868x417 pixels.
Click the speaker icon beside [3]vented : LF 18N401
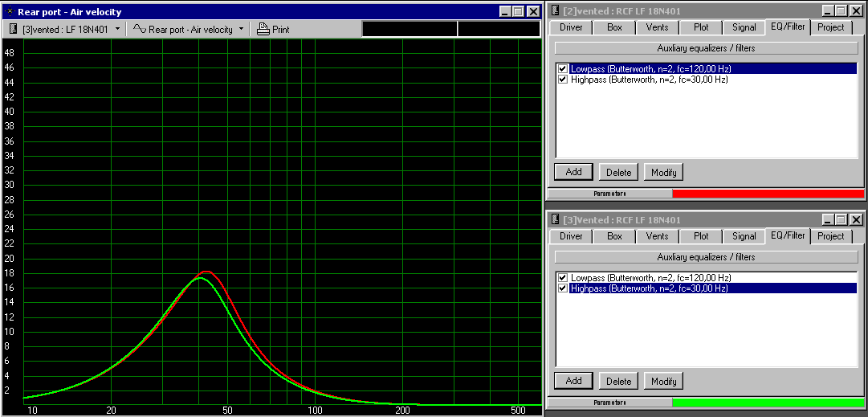[x=14, y=29]
